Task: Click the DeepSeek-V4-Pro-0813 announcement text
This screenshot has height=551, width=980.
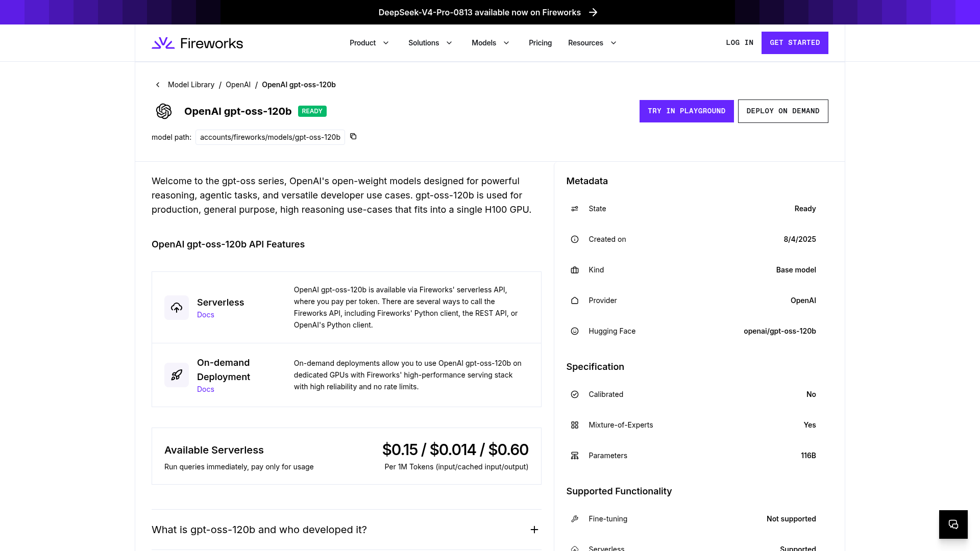Action: click(479, 12)
